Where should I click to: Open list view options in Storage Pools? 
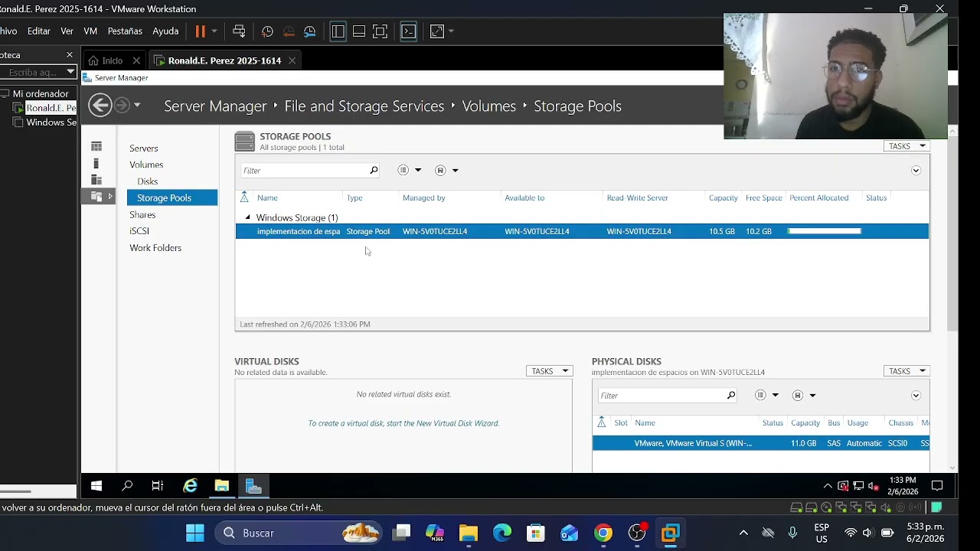point(409,171)
